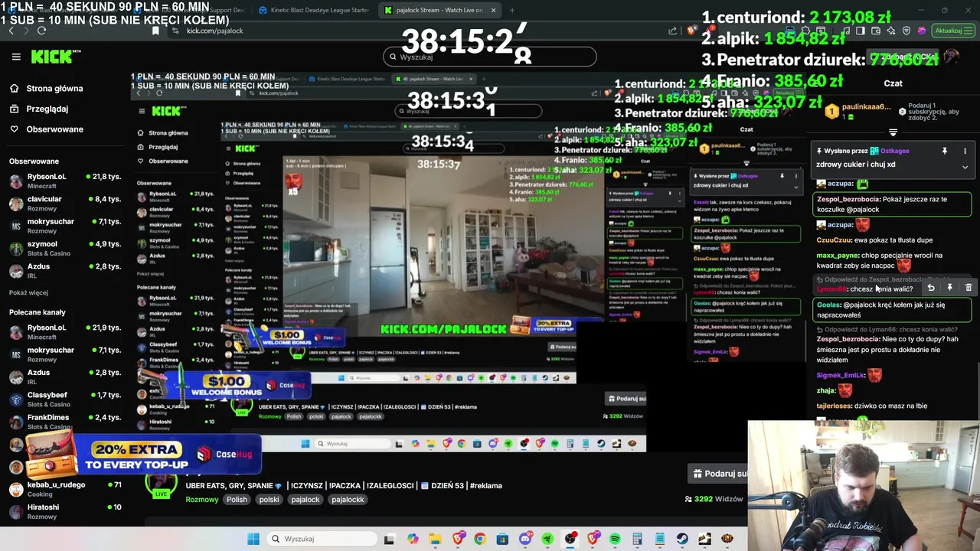Click reply arrow on hovered chat message
Viewport: 980px width, 551px height.
(x=931, y=288)
